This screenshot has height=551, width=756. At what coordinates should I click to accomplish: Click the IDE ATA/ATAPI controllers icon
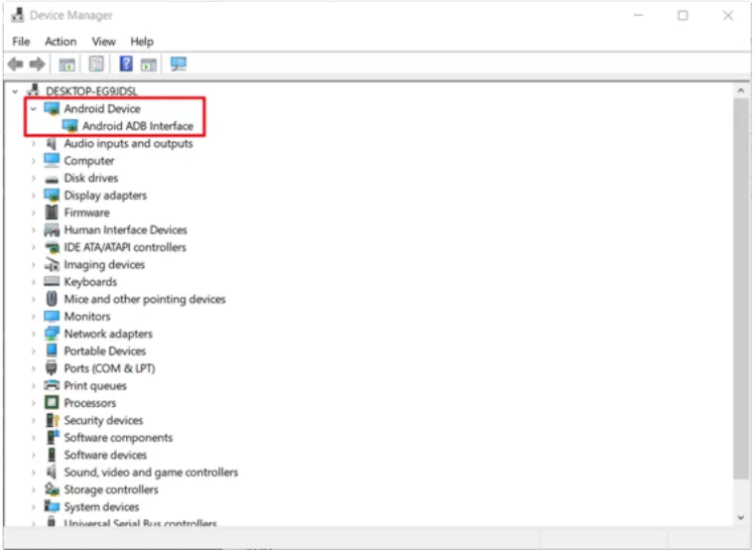click(x=52, y=247)
